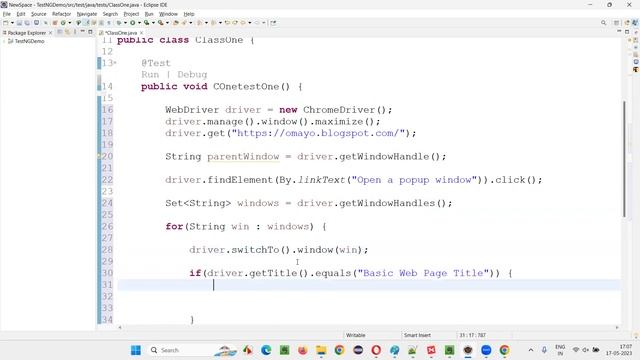This screenshot has width=640, height=360.
Task: Click the Run code lens link
Action: [150, 75]
